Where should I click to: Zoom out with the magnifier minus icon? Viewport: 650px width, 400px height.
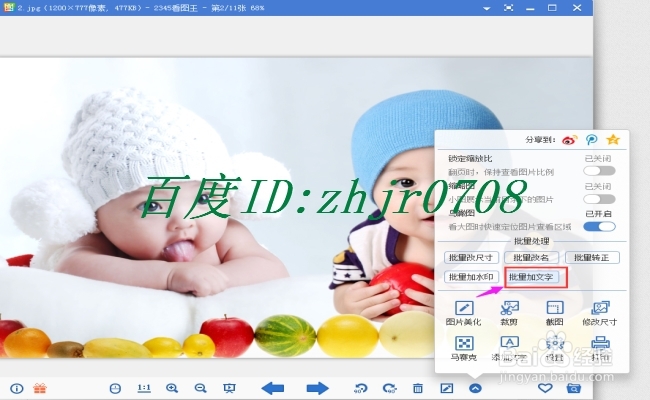[201, 388]
